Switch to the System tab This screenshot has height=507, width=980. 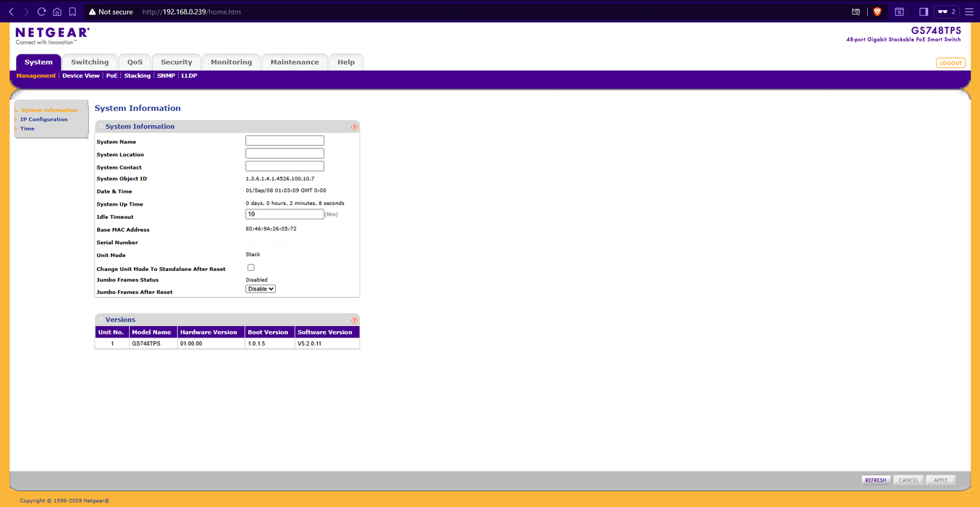pyautogui.click(x=38, y=62)
